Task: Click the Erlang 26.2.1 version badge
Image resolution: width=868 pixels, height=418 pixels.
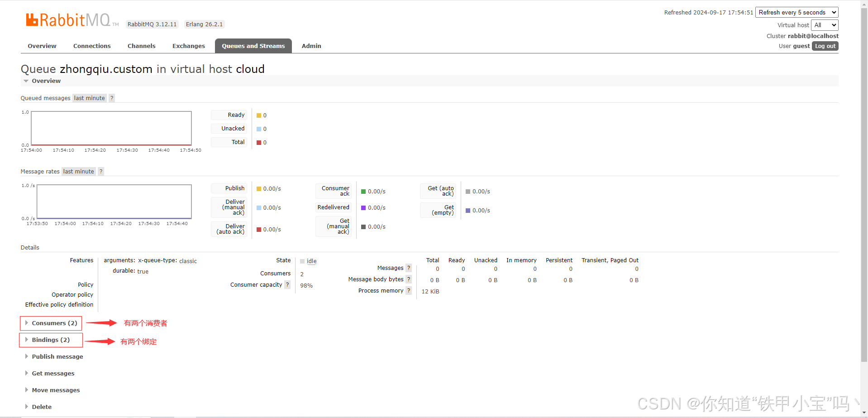Action: click(x=204, y=24)
